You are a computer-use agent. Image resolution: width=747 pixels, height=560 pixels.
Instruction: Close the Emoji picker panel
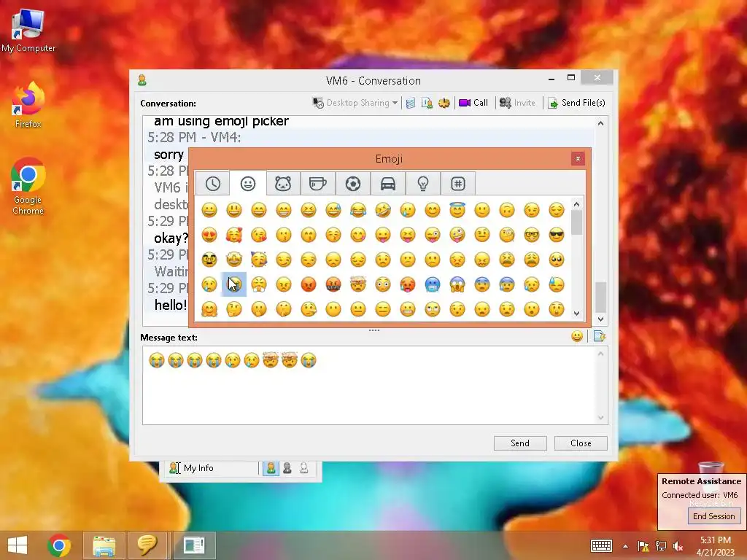578,158
